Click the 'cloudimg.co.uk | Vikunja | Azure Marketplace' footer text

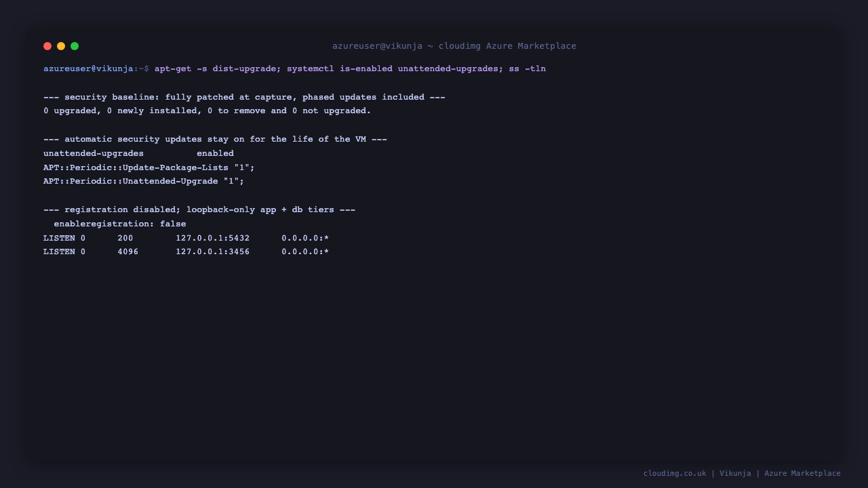coord(742,473)
